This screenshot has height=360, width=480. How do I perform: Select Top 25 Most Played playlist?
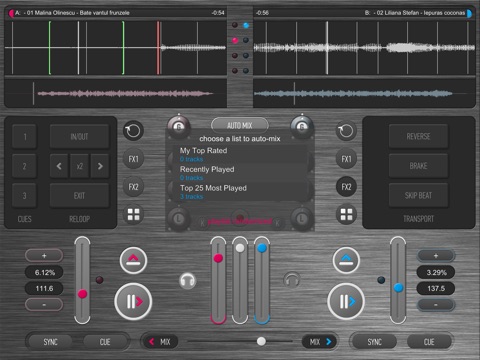[x=240, y=192]
